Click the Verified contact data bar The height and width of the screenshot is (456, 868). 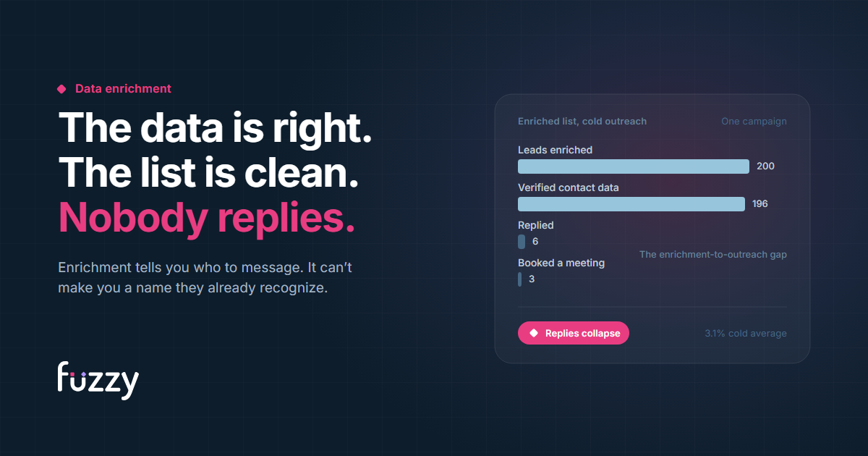click(631, 204)
